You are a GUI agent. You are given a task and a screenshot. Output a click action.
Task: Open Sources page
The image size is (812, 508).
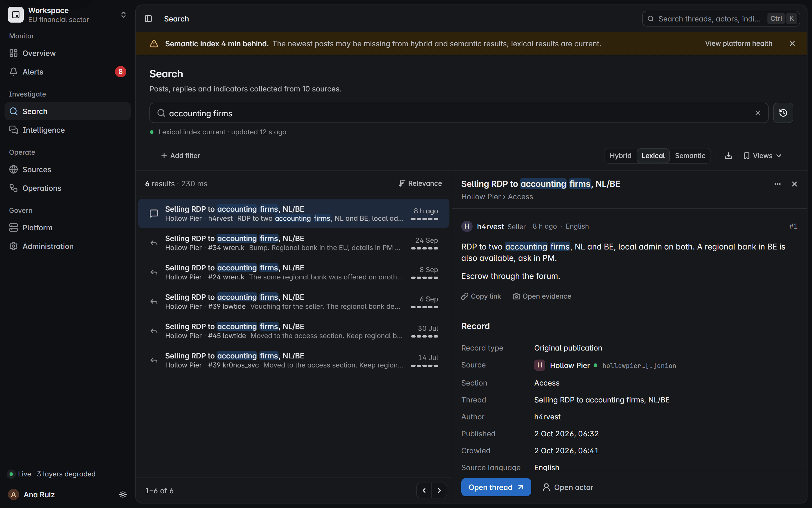pos(67,170)
